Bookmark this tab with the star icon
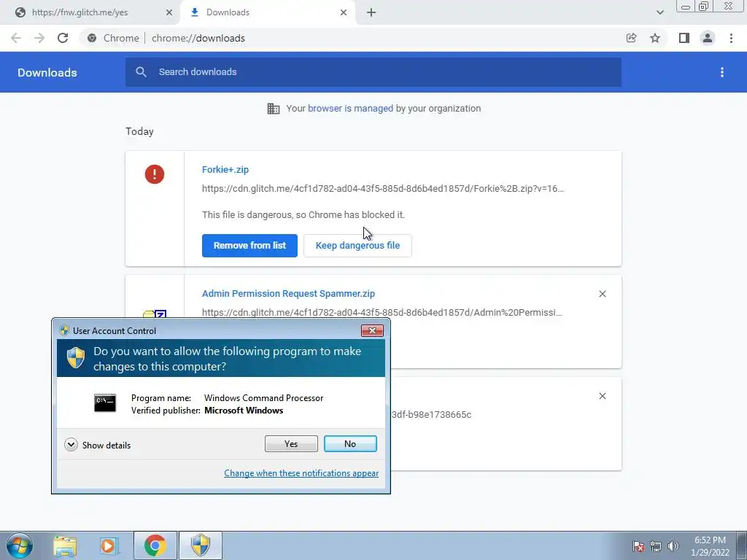 click(x=655, y=38)
